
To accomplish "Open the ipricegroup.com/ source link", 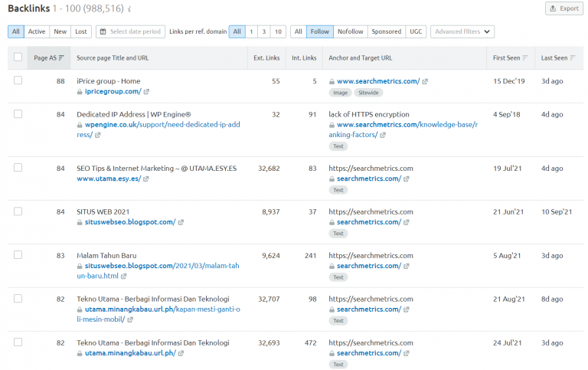I will (x=113, y=91).
